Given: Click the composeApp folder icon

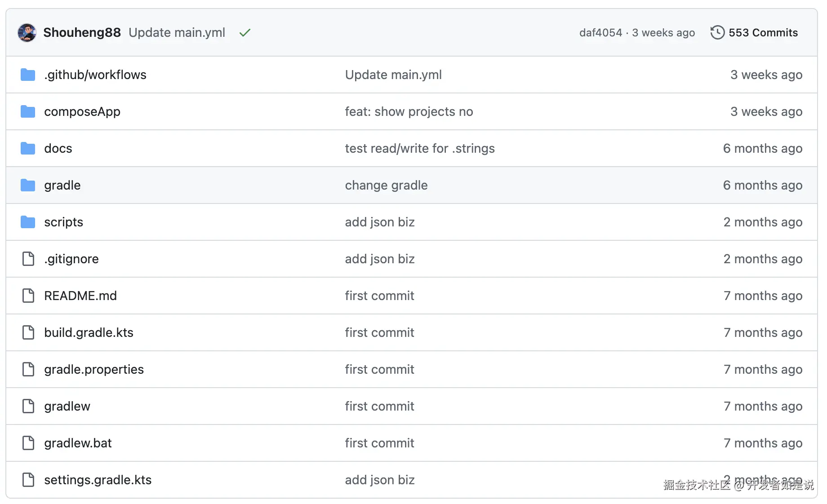Looking at the screenshot, I should click(27, 111).
